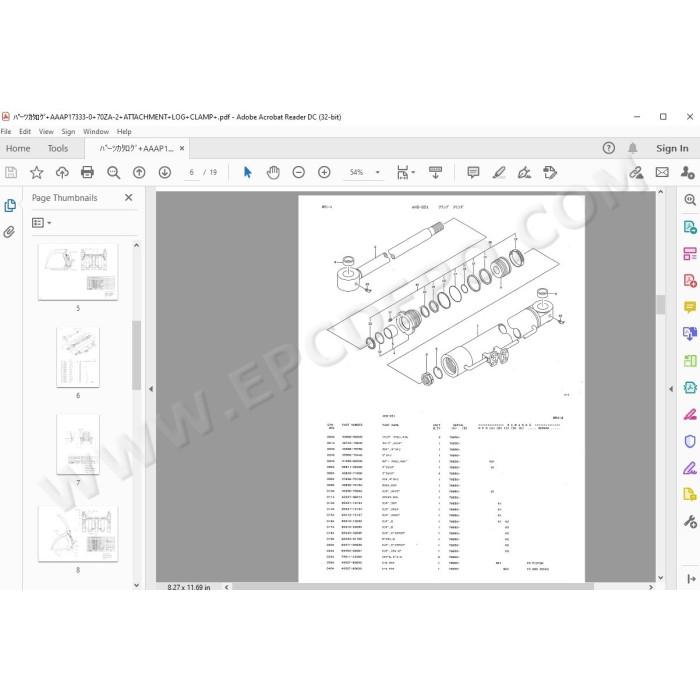Close the open PDF document tab

[182, 148]
